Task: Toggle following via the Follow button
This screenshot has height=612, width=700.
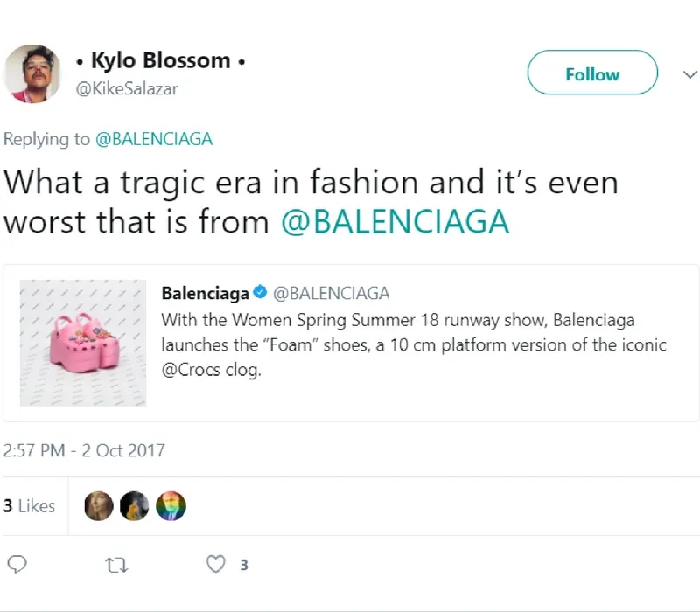Action: point(591,73)
